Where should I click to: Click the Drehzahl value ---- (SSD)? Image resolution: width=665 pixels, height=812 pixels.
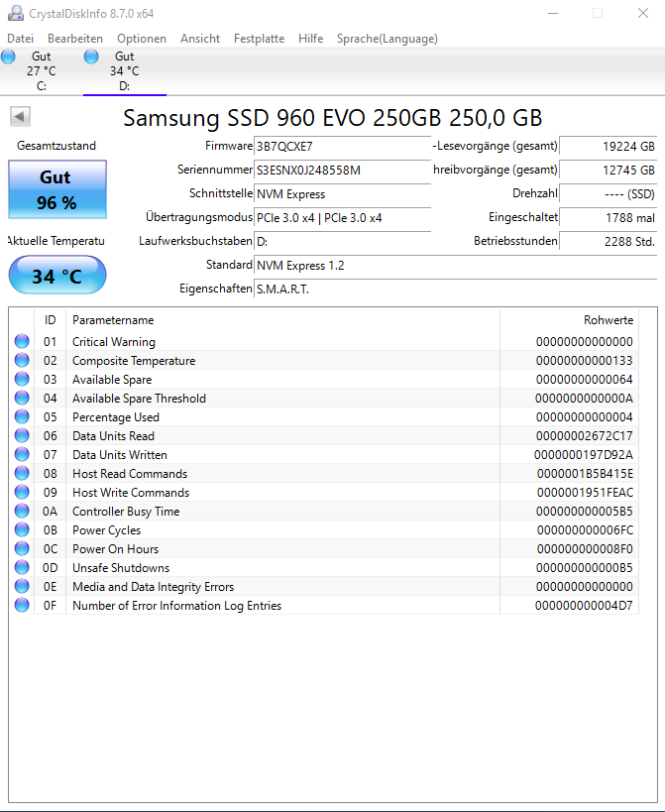click(x=609, y=194)
